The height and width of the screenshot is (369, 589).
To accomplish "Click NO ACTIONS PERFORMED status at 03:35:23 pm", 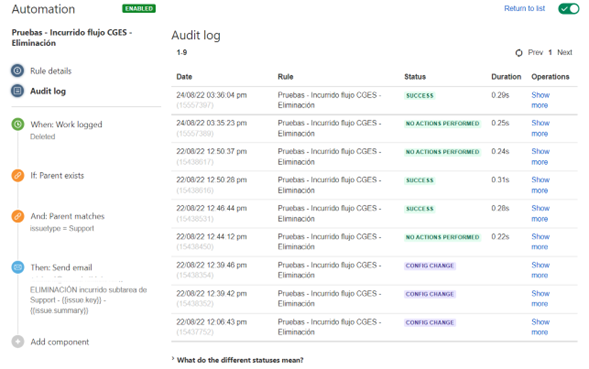I will click(x=443, y=124).
